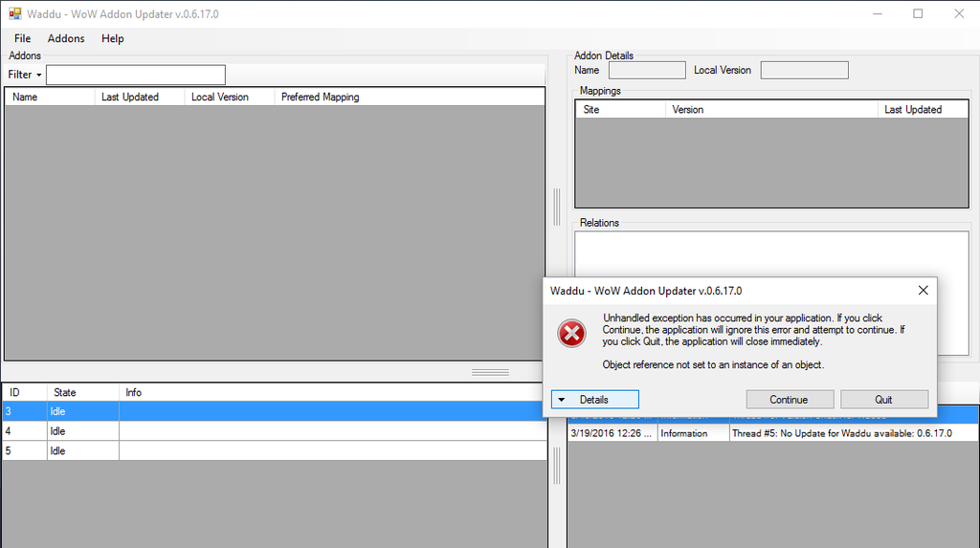Click the Continue button
The width and height of the screenshot is (980, 548).
pos(790,399)
